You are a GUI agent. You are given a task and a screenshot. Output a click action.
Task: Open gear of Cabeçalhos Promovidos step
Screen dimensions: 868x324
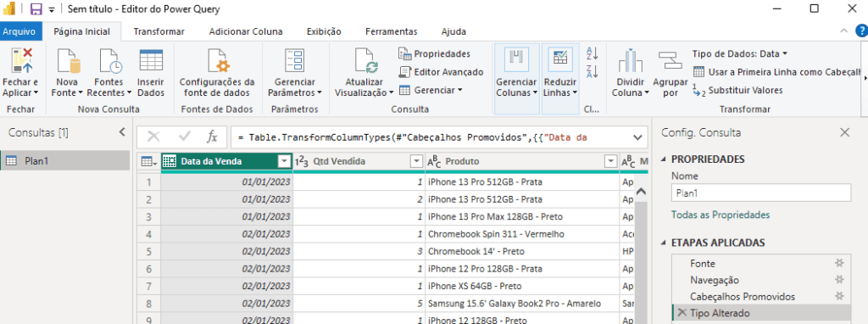coord(839,296)
